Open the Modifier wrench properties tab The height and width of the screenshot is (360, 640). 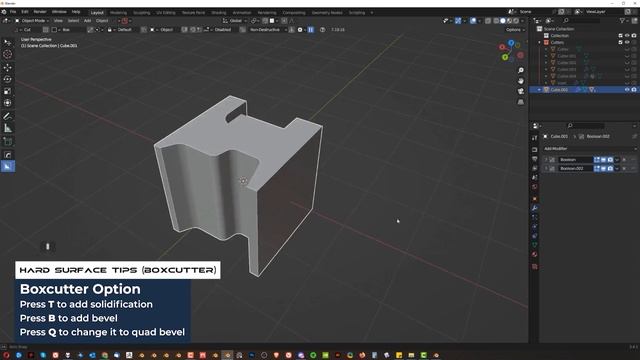[x=535, y=208]
